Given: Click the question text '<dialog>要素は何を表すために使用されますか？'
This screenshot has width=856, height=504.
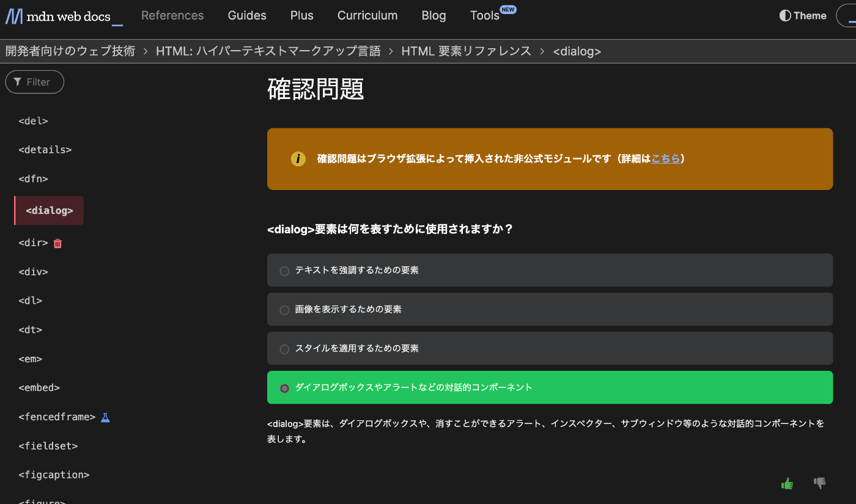Looking at the screenshot, I should 390,229.
